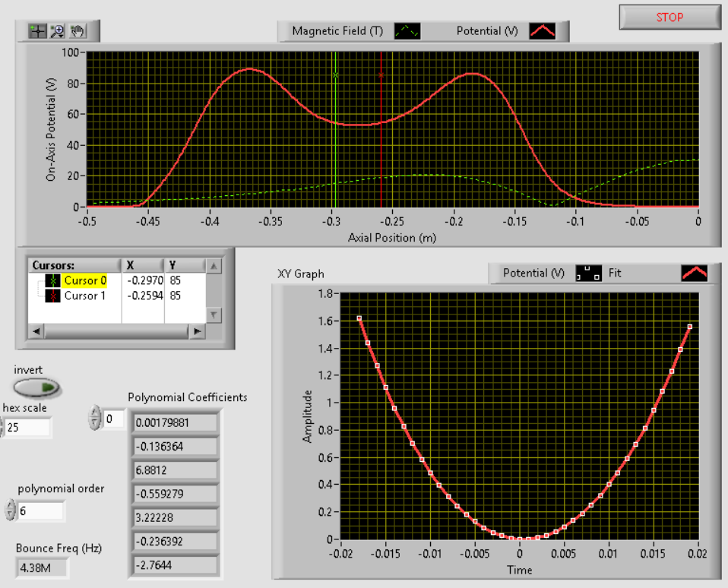Toggle the invert switch
Image resolution: width=728 pixels, height=588 pixels.
37,387
